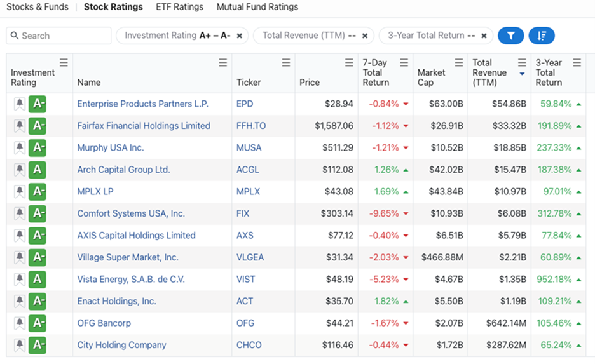The height and width of the screenshot is (364, 595).
Task: Select the $1,587.06 price cell
Action: coord(334,126)
